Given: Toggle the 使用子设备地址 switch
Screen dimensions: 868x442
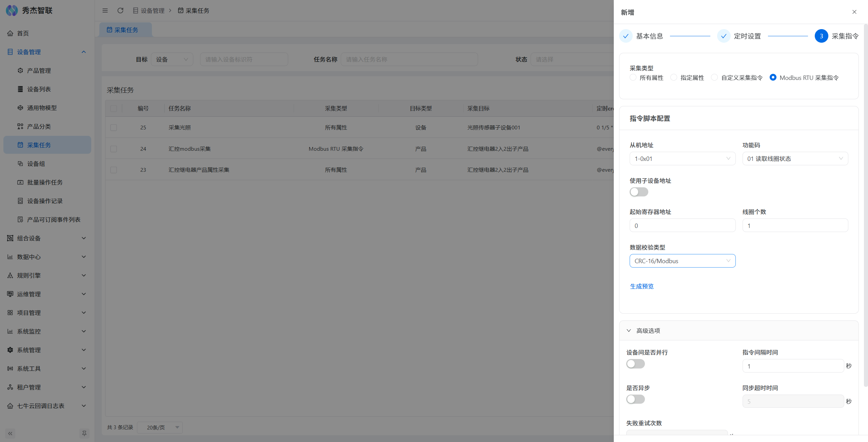Looking at the screenshot, I should point(639,192).
